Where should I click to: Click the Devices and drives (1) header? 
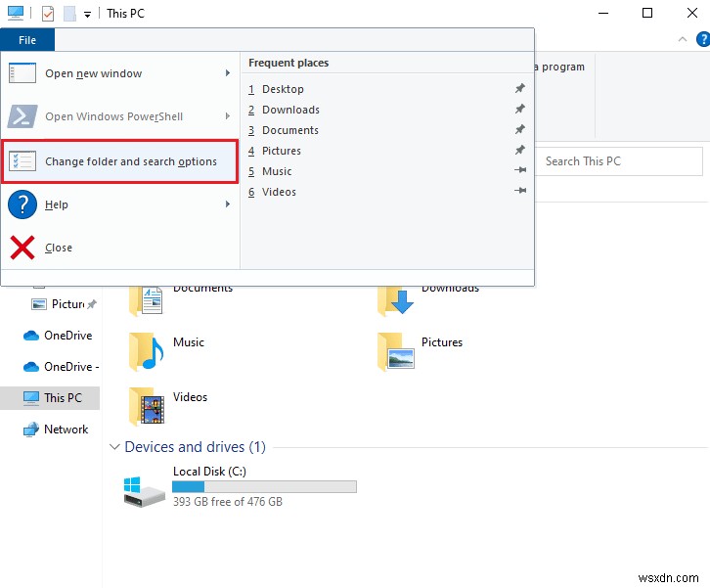tap(196, 447)
